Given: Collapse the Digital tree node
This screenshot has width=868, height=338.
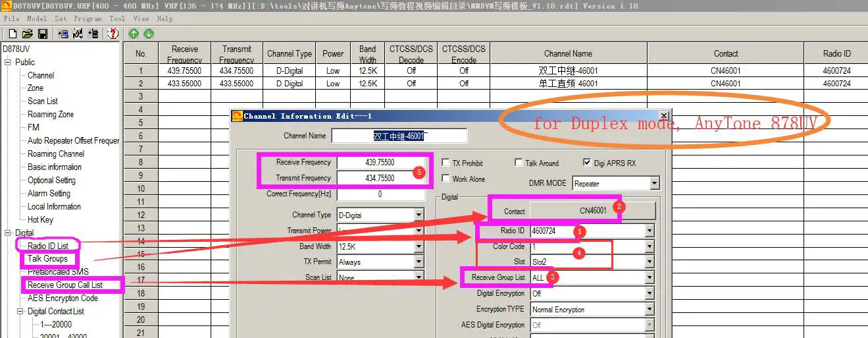Looking at the screenshot, I should click(8, 233).
